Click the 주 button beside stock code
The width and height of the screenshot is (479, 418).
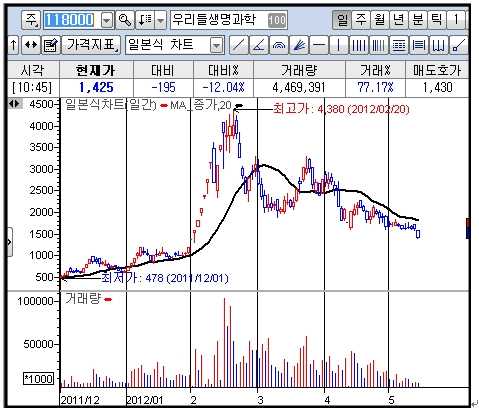point(31,20)
